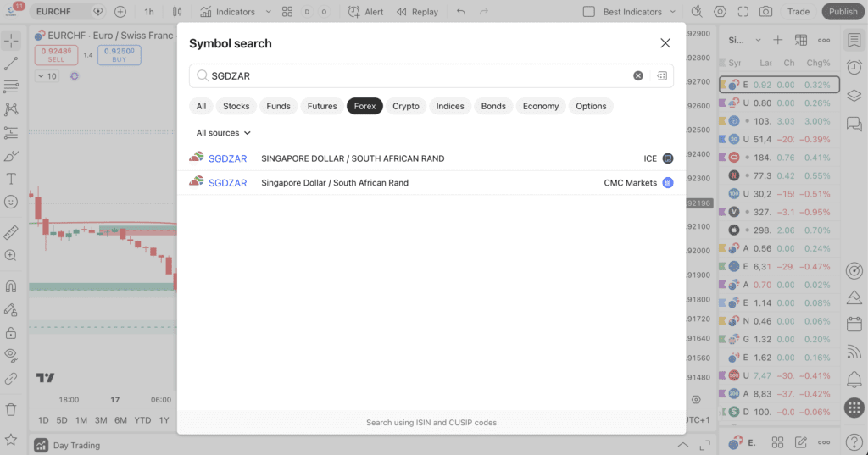Image resolution: width=868 pixels, height=455 pixels.
Task: Open the Trade panel
Action: (798, 12)
